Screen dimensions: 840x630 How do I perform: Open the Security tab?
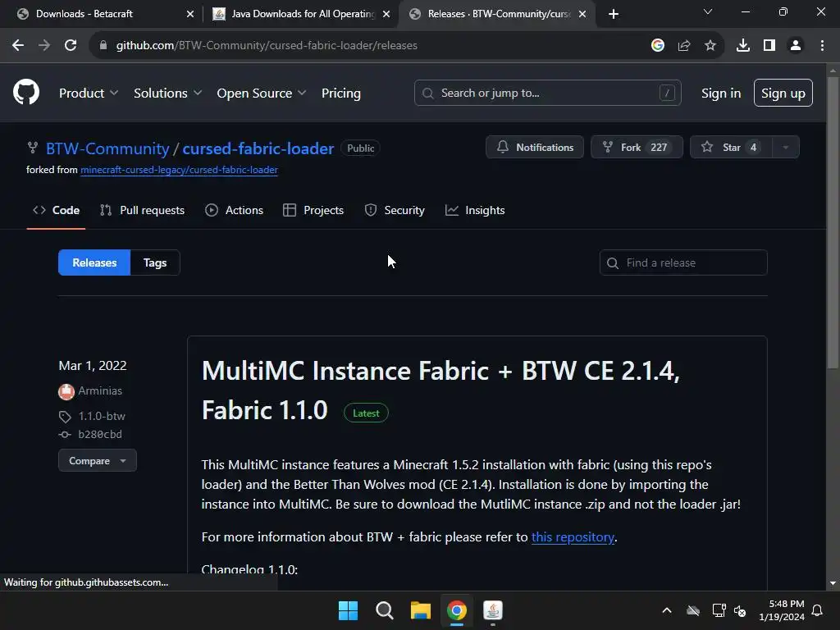tap(395, 210)
